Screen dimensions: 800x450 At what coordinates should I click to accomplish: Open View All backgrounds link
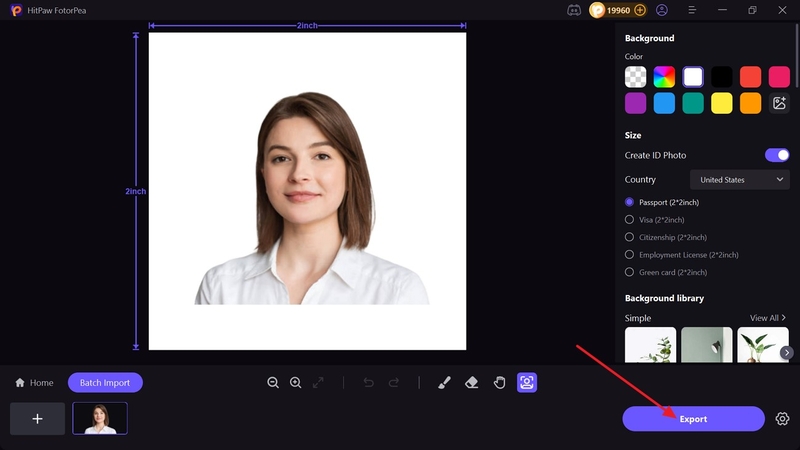click(x=768, y=318)
